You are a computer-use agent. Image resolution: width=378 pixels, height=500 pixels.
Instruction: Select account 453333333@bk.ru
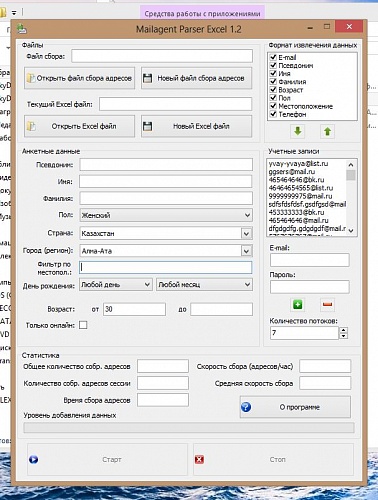coord(296,212)
